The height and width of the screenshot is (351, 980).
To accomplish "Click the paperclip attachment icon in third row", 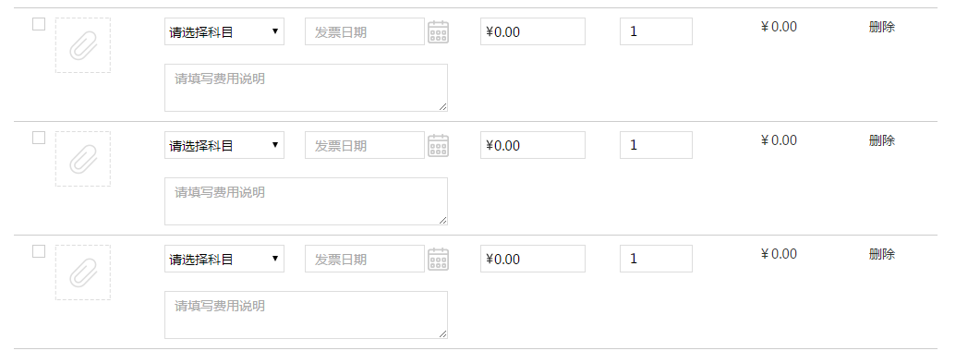I will [83, 272].
